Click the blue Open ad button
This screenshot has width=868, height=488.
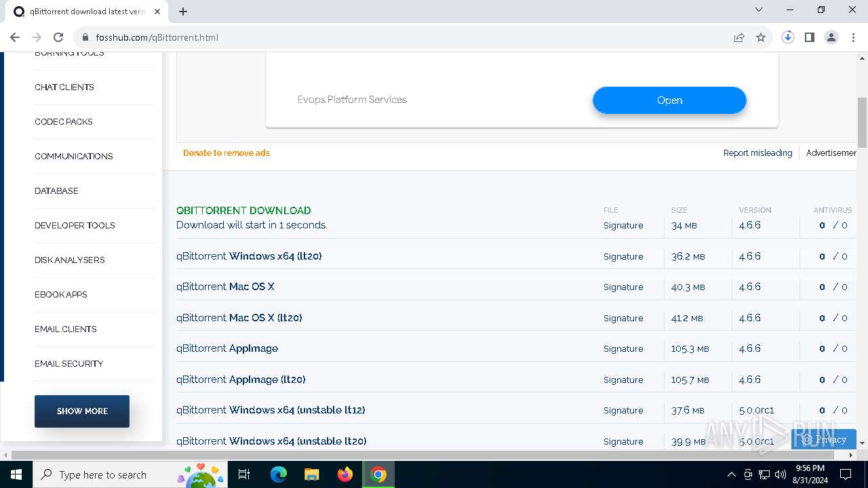coord(669,100)
